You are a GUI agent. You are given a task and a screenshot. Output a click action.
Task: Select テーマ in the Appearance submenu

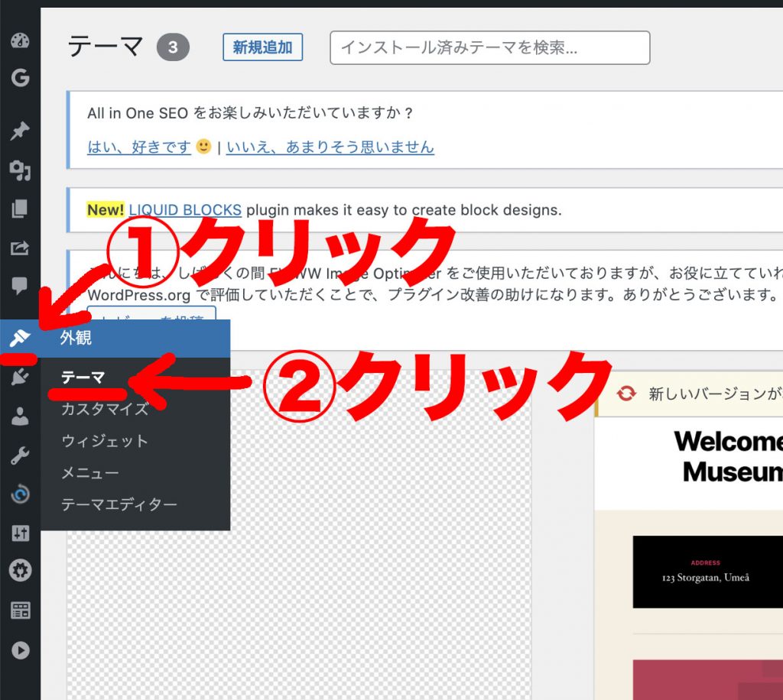point(83,377)
